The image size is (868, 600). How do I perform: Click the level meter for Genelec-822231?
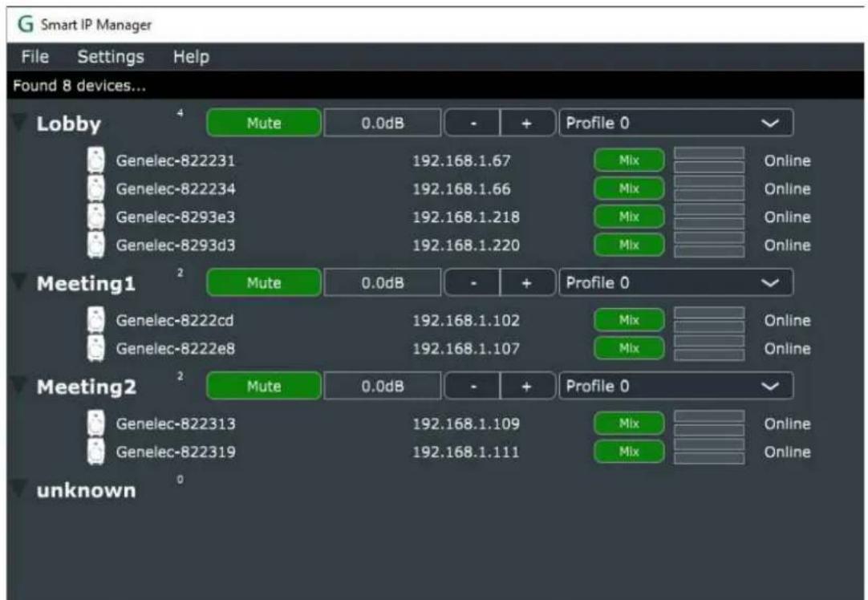(x=709, y=160)
